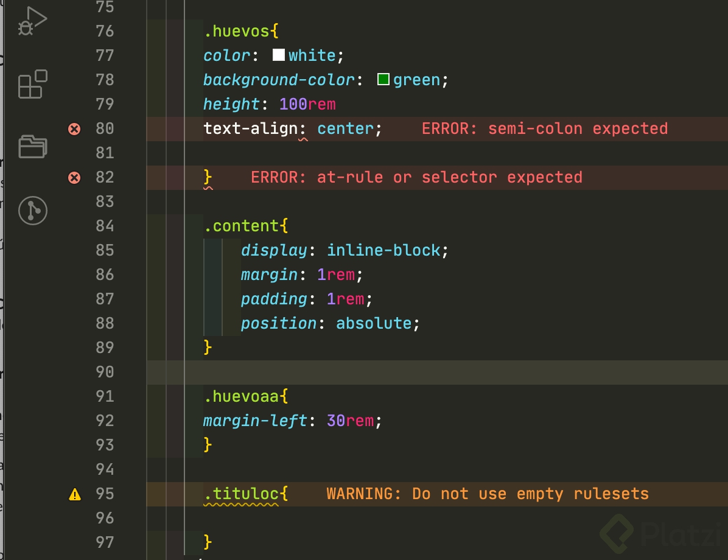Click the green value on line 78
The image size is (728, 560).
[x=416, y=80]
